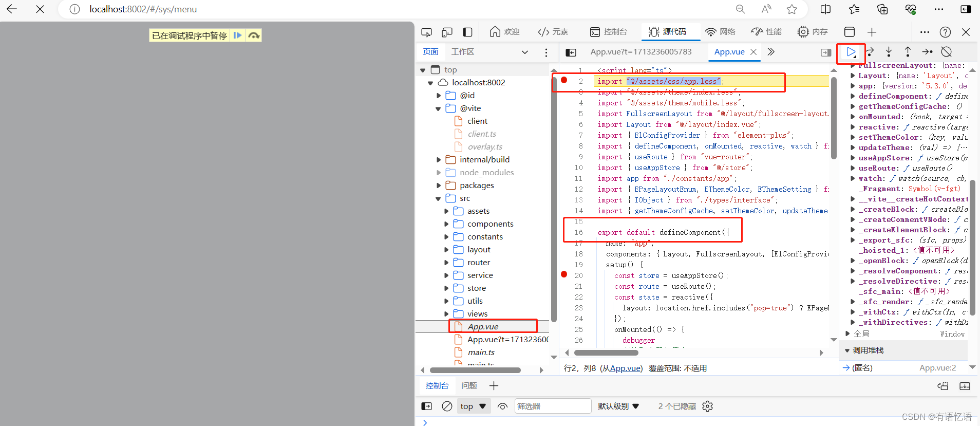980x426 pixels.
Task: Open console settings gear icon
Action: [x=708, y=406]
